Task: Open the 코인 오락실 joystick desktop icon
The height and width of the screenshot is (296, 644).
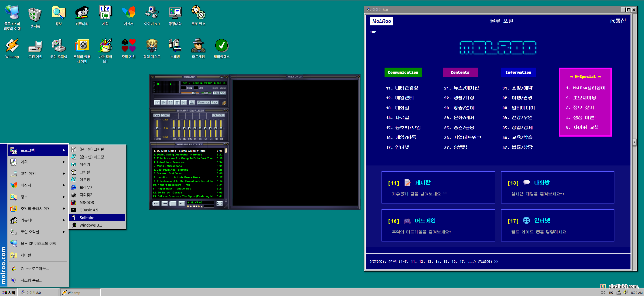Action: 58,49
